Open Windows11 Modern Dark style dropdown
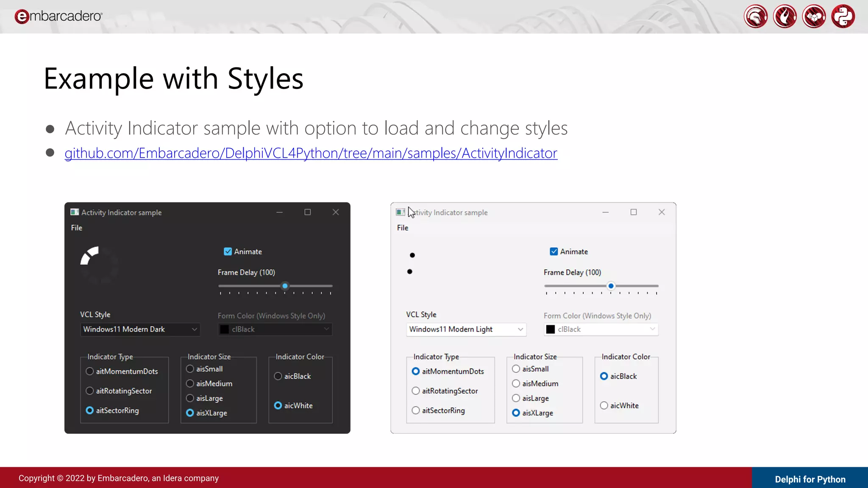The width and height of the screenshot is (868, 488). point(140,329)
